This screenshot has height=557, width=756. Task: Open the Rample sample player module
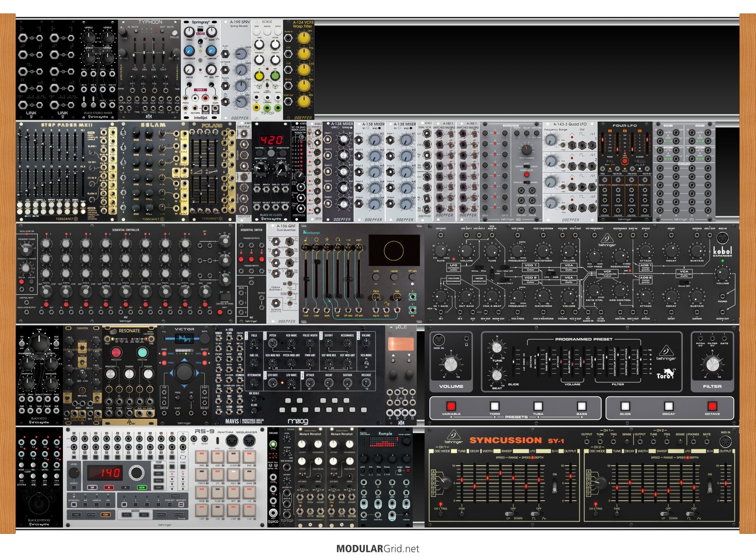pyautogui.click(x=385, y=477)
